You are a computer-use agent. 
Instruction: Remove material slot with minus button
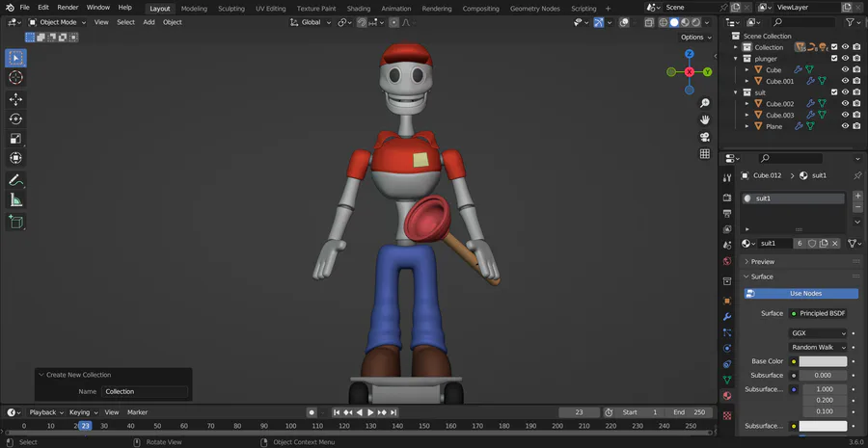857,207
